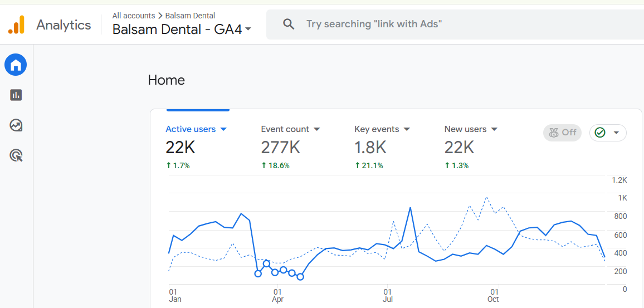Open the Balsam Dental - GA4 property selector

182,30
